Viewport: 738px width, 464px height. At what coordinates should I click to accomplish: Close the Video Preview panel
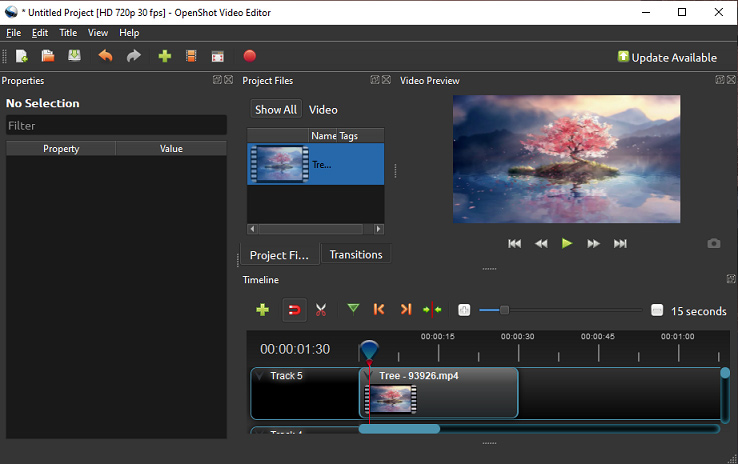point(731,80)
